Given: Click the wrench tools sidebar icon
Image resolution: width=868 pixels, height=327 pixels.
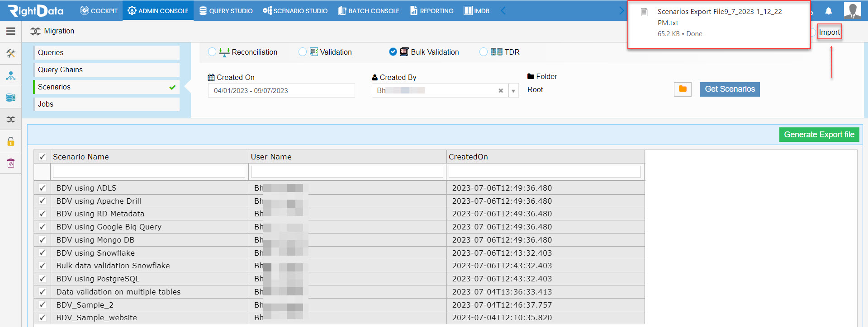Looking at the screenshot, I should coord(11,53).
